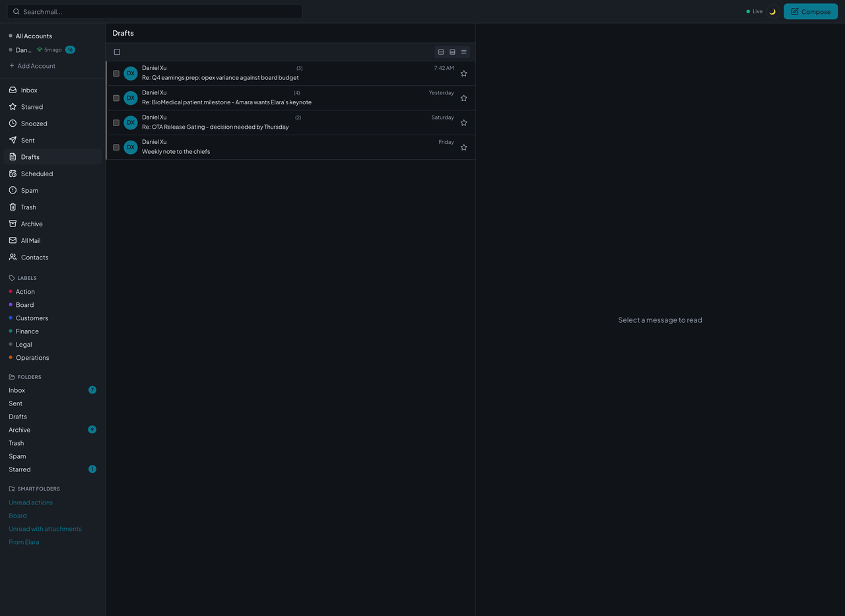Screen dimensions: 845x616
Task: Check the OTA Release Gating checkbox
Action: point(116,123)
